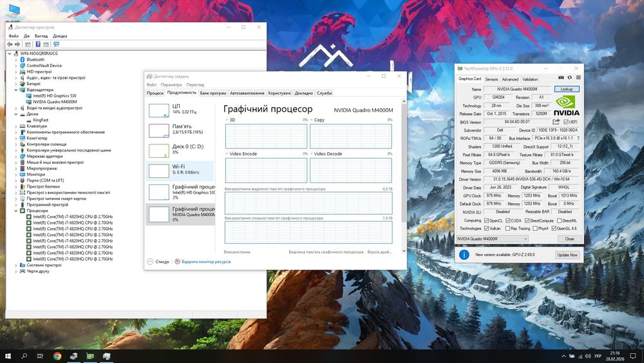This screenshot has width=644, height=363.
Task: Click the system tray volume speaker icon
Action: (x=588, y=356)
